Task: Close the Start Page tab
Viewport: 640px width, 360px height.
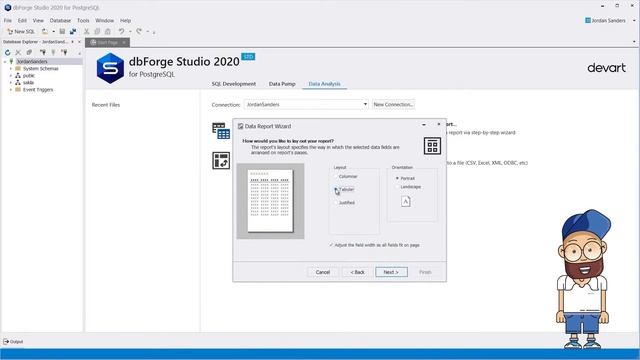Action: click(124, 42)
